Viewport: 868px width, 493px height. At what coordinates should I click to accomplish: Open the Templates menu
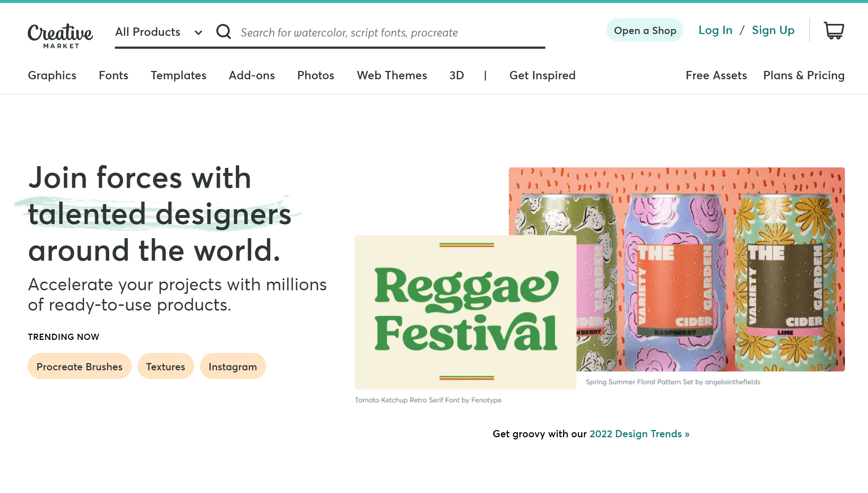click(x=178, y=76)
